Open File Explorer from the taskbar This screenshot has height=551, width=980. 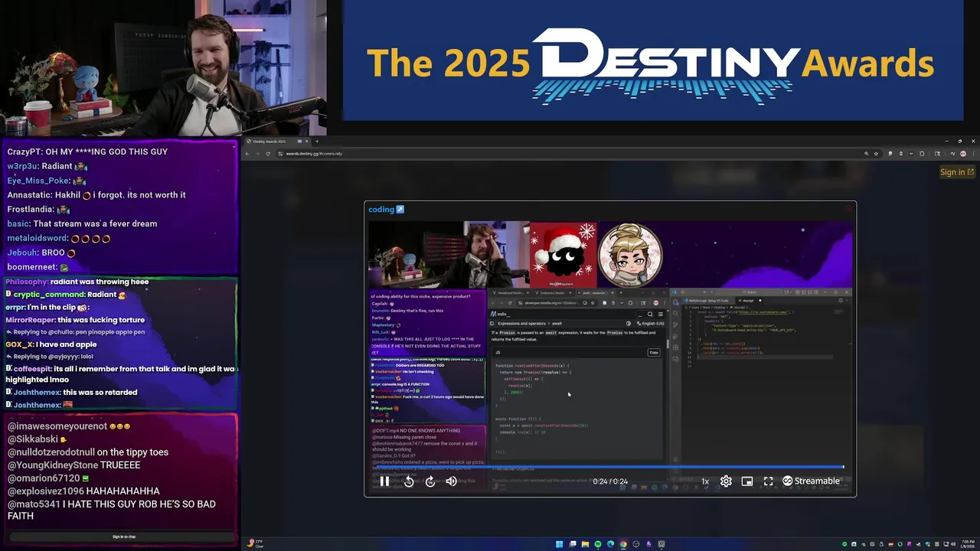click(585, 544)
